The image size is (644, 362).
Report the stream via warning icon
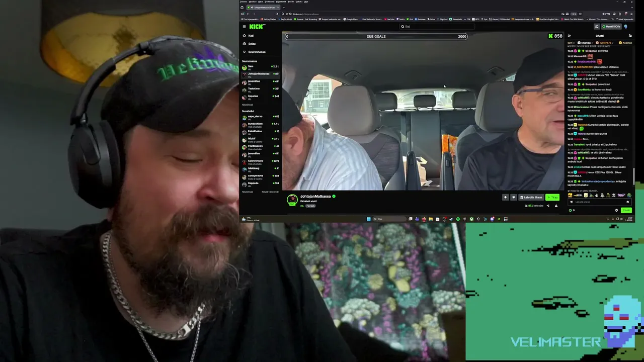(556, 206)
